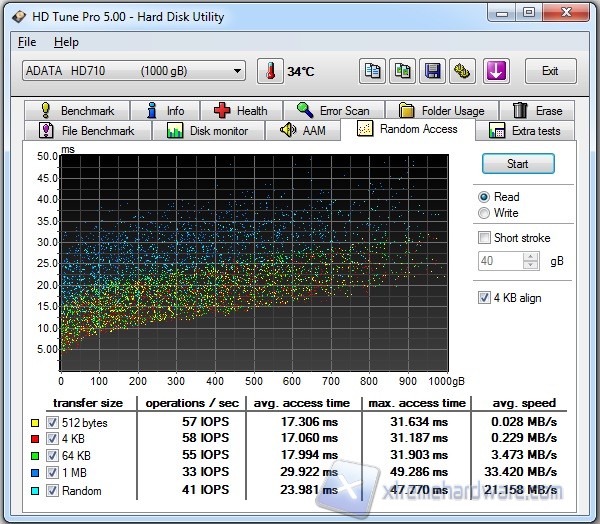The image size is (600, 524).
Task: Click the copy screenshot to clipboard icon
Action: click(x=403, y=71)
